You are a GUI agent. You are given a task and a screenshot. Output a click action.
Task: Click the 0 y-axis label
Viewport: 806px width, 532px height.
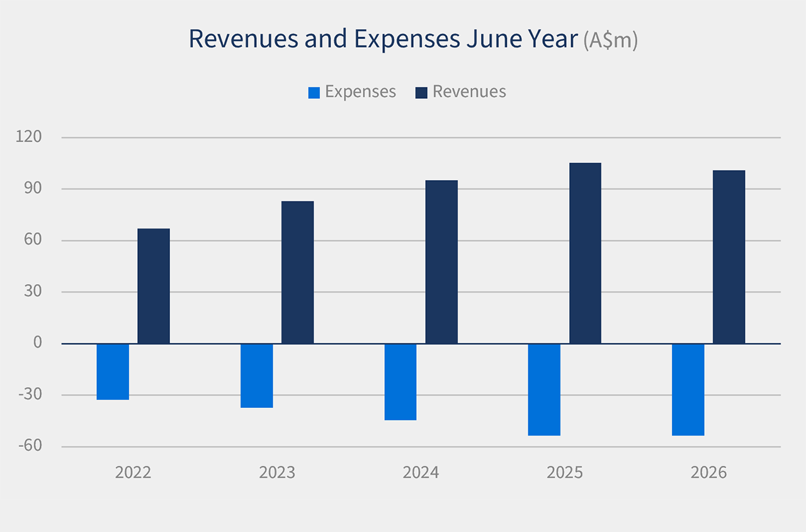click(37, 343)
